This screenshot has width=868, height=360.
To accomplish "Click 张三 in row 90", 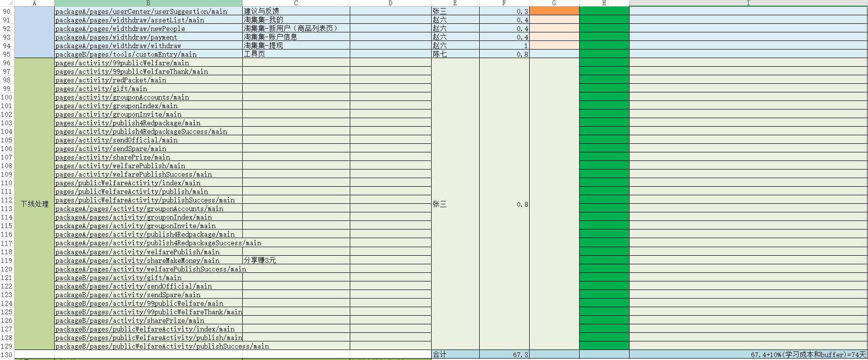I will [455, 11].
